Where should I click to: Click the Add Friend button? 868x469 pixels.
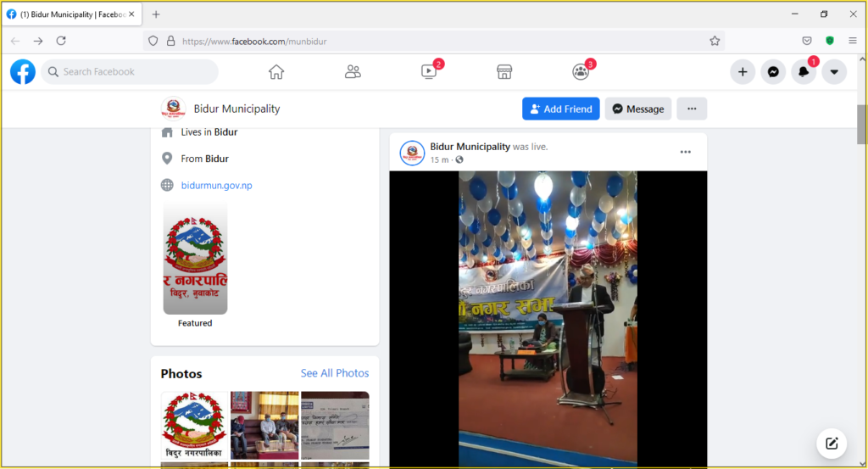(561, 109)
